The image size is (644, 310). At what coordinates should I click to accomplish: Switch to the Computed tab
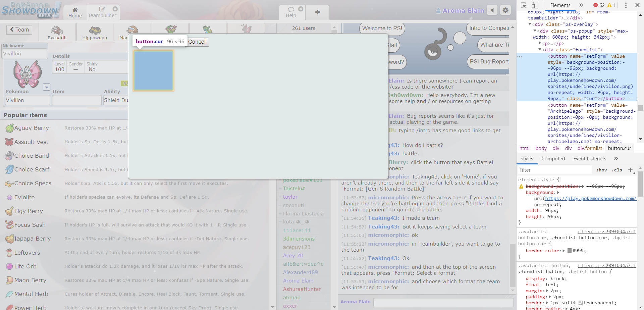(x=553, y=159)
